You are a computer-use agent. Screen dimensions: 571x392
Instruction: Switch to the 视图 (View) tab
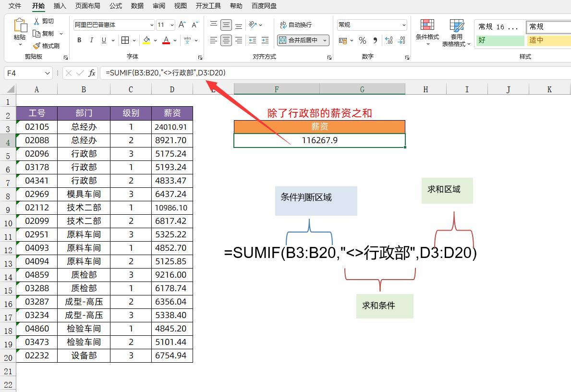click(x=180, y=6)
